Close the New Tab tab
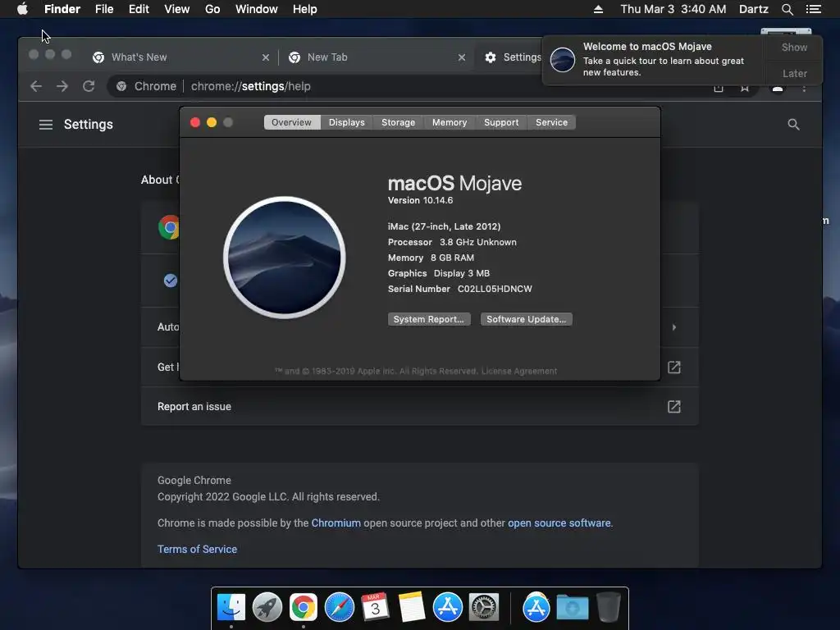The image size is (840, 630). pos(461,57)
